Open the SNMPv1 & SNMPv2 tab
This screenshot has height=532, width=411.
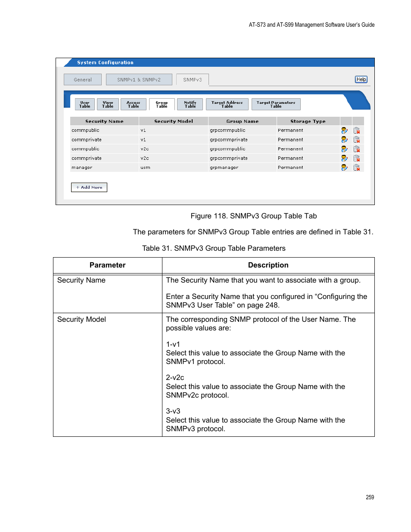point(139,80)
